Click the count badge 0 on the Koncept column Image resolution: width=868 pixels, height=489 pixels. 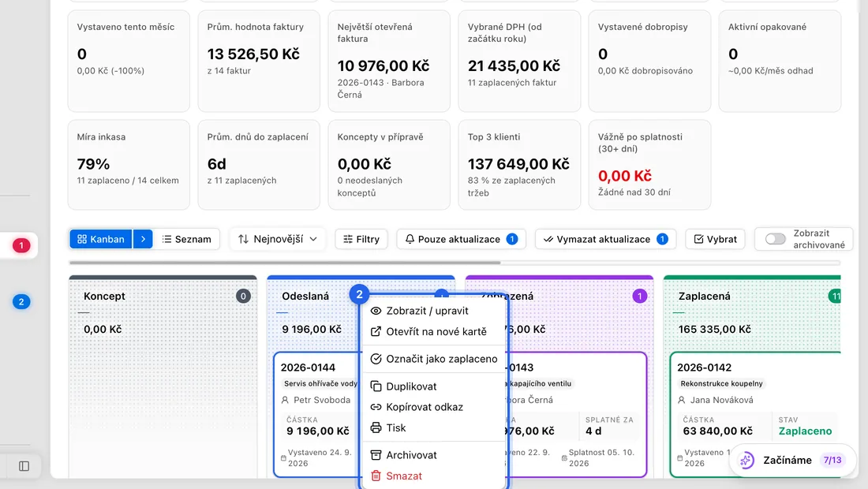243,296
